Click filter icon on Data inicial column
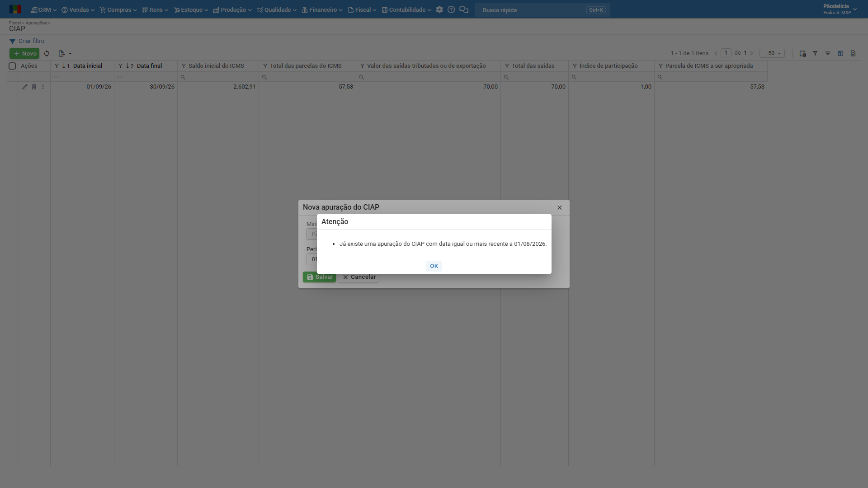 pyautogui.click(x=57, y=66)
